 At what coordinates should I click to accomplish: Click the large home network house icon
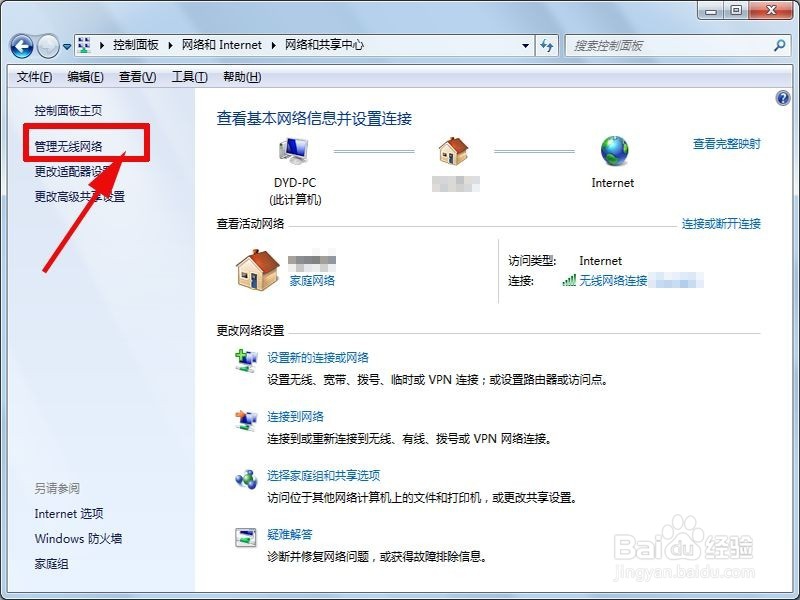click(x=258, y=270)
